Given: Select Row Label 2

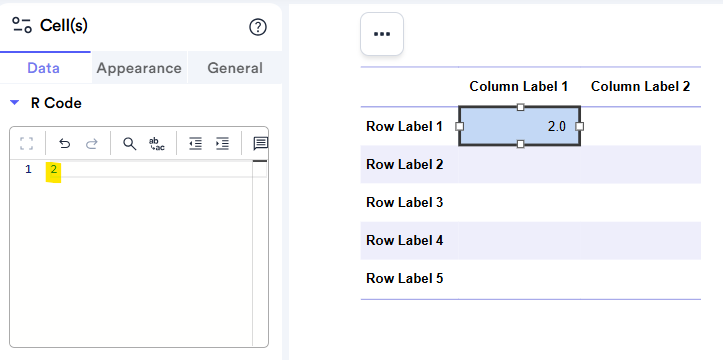Looking at the screenshot, I should click(x=404, y=164).
